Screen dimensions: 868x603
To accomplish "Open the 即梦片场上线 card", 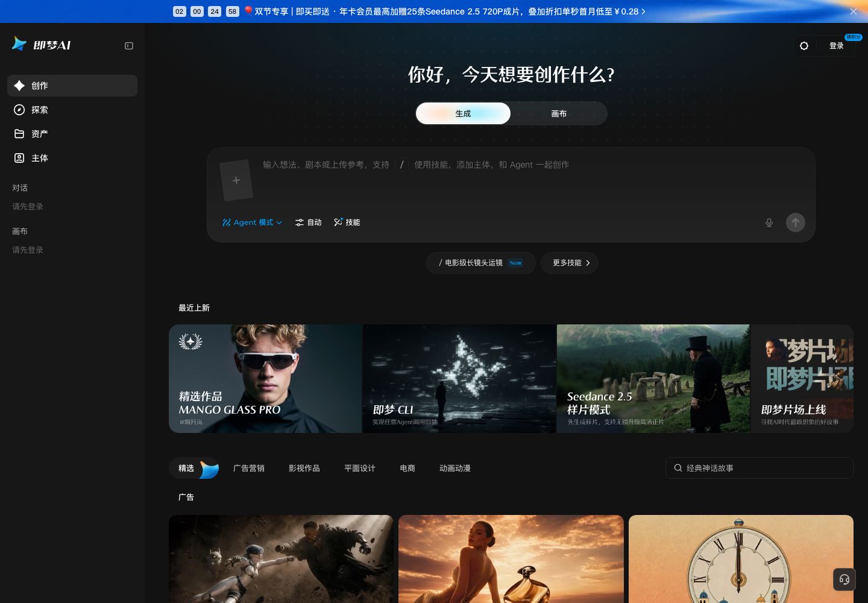I will click(x=802, y=379).
